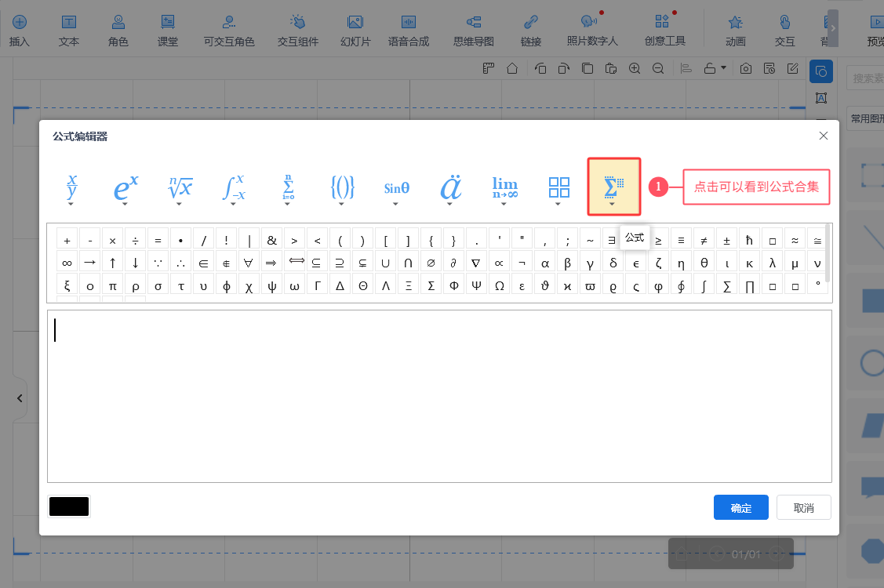Click the black color swatch
884x588 pixels.
pos(69,507)
